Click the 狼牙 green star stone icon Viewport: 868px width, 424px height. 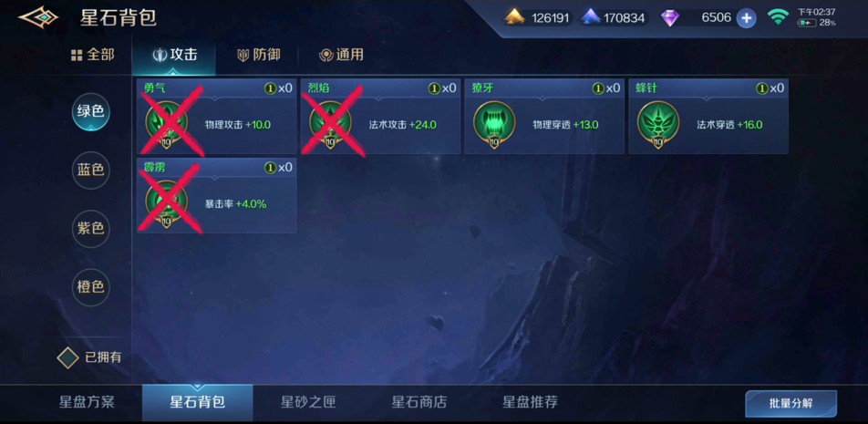click(494, 123)
